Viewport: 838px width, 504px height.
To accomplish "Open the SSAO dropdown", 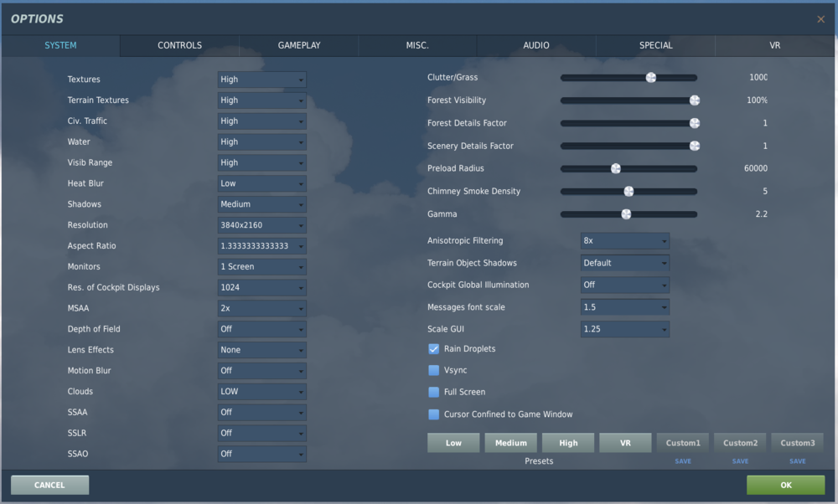I will coord(261,455).
